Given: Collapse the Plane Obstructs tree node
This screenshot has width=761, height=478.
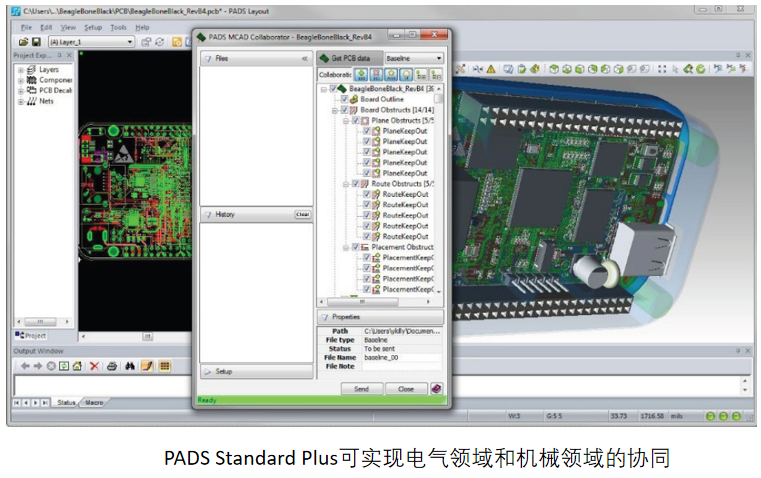Looking at the screenshot, I should tap(346, 121).
